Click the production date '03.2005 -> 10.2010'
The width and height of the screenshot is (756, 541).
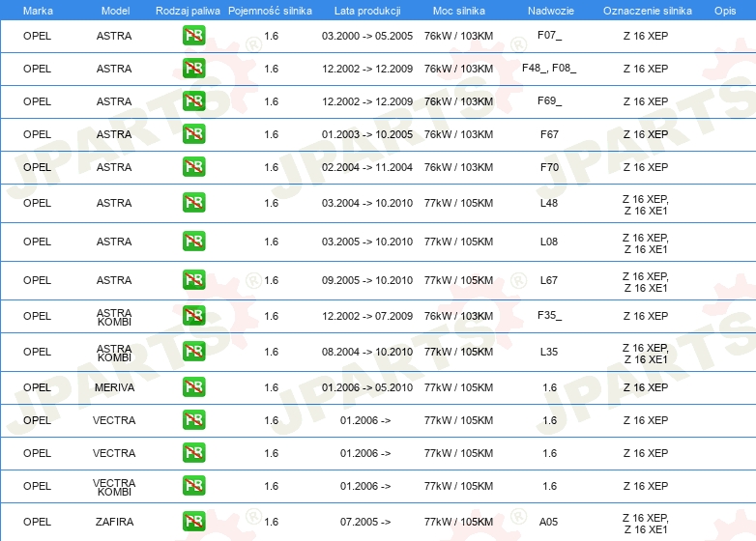(367, 242)
